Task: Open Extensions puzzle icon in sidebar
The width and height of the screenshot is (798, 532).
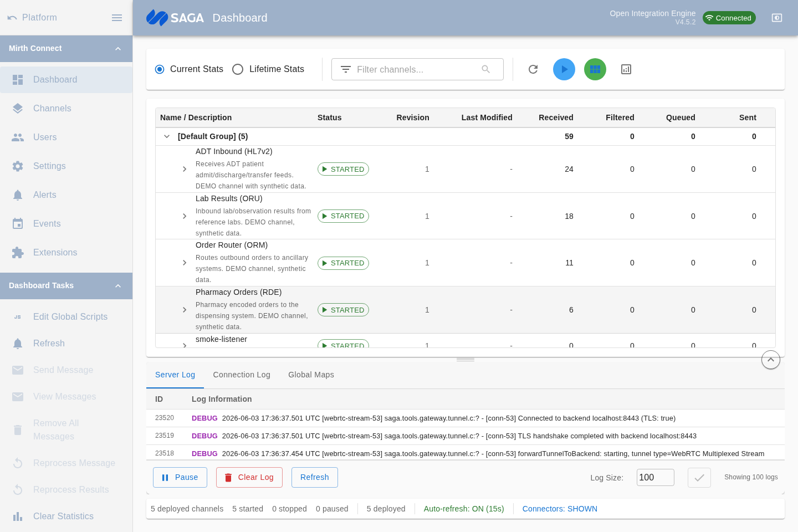Action: [18, 253]
